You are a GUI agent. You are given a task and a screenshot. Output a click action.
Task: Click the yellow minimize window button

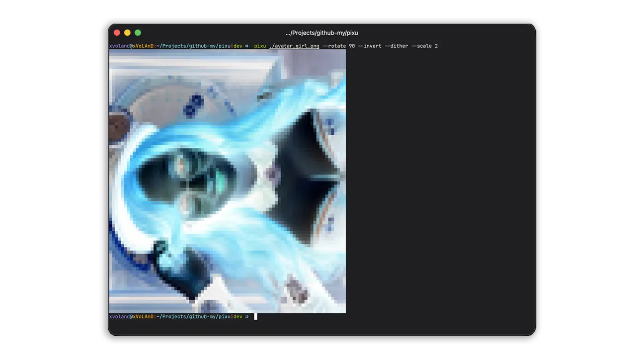coord(127,33)
